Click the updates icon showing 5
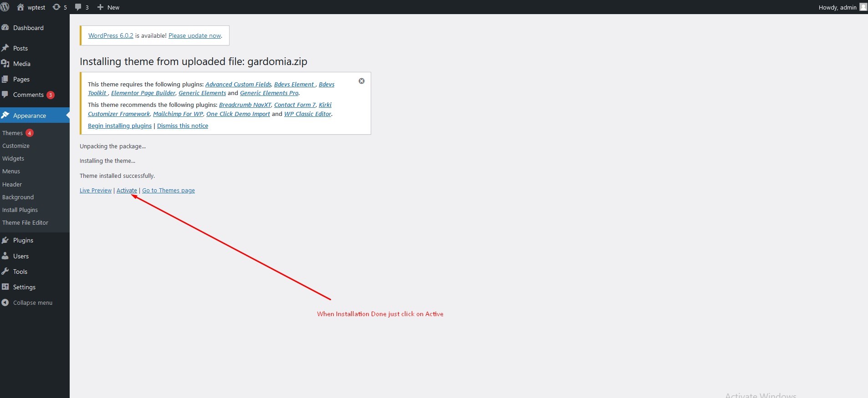Screen dimensions: 868x398 tap(59, 7)
